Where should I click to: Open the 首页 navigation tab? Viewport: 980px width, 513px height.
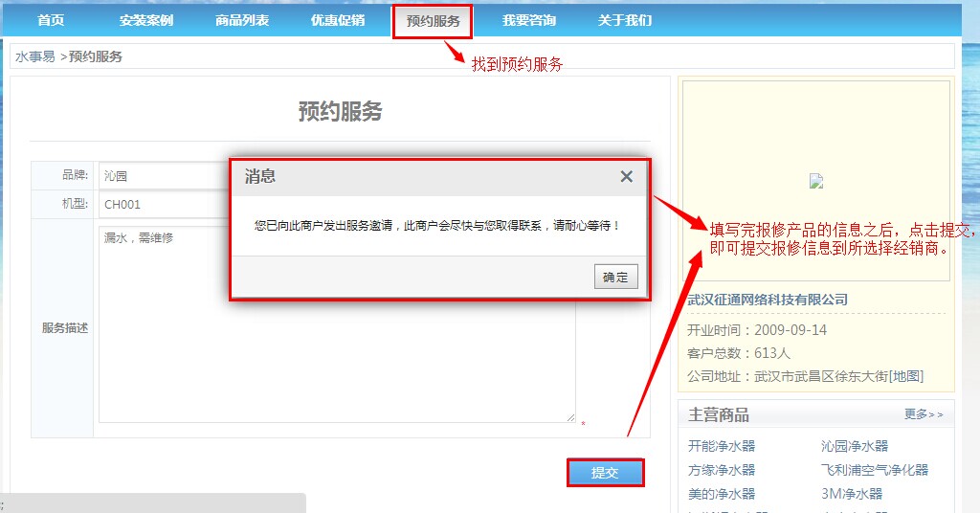51,20
